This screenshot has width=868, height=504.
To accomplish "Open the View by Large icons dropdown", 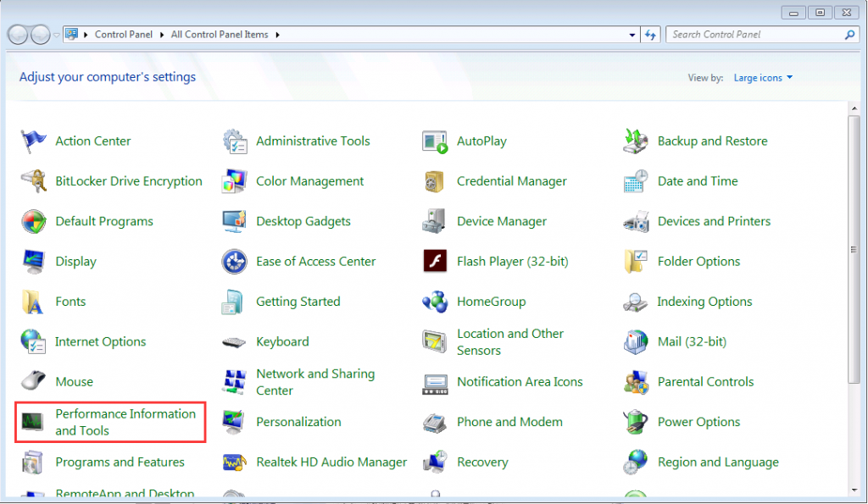I will pos(764,78).
